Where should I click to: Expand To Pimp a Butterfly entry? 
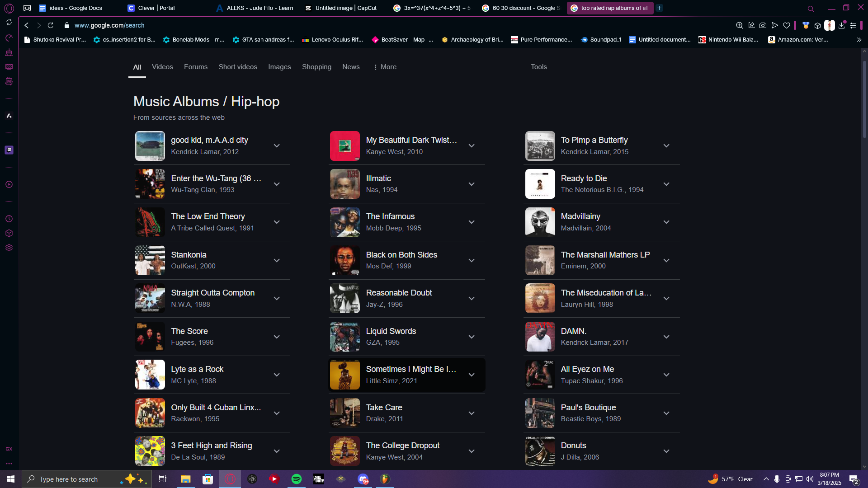pos(666,146)
